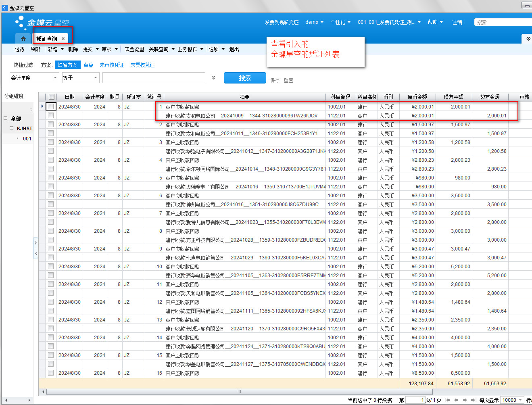Click the 刷新 toolbar button
The width and height of the screenshot is (532, 405).
tap(36, 49)
